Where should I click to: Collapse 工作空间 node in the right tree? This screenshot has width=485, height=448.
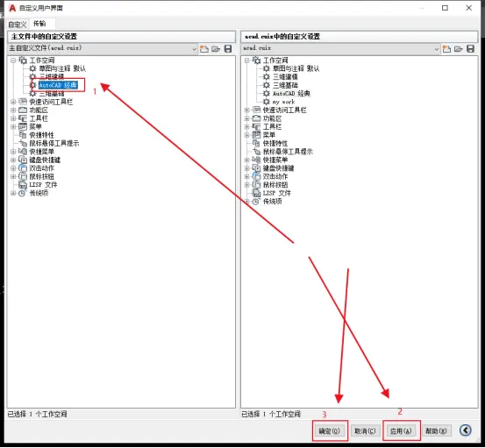[246, 60]
